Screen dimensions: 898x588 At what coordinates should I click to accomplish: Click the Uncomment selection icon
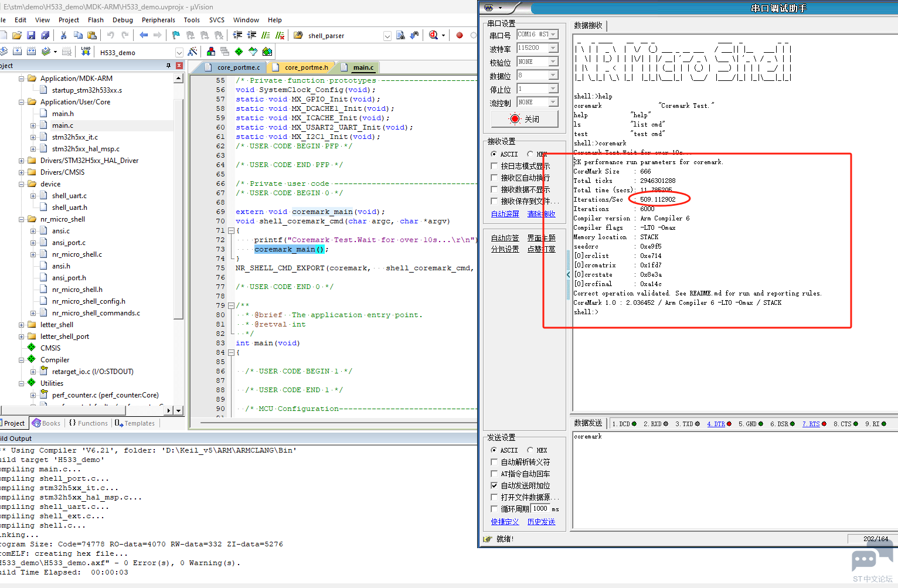click(x=280, y=35)
